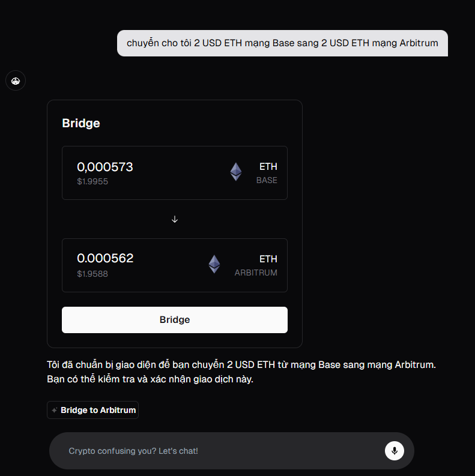Viewport: 475px width, 476px height.
Task: Activate the microphone voice input button
Action: click(x=395, y=451)
